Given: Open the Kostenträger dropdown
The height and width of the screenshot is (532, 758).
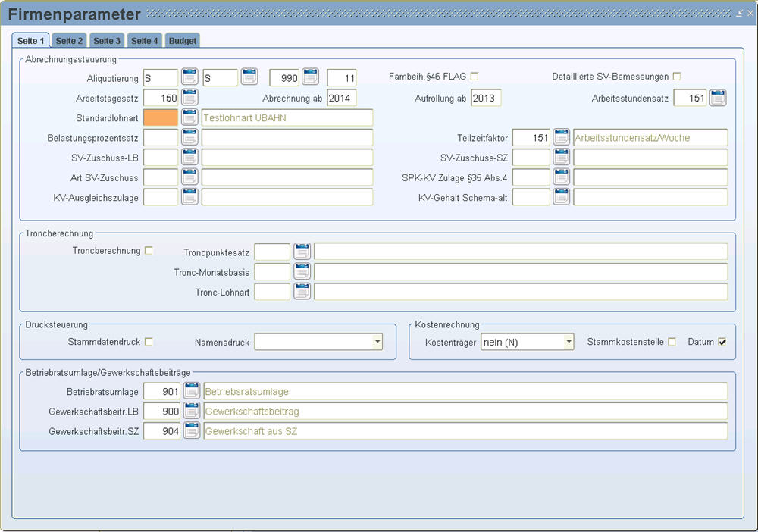Looking at the screenshot, I should click(x=568, y=343).
